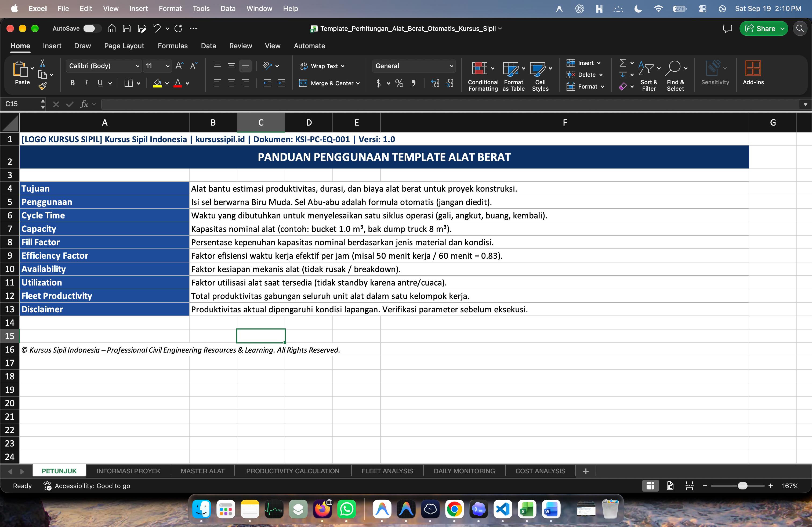This screenshot has width=812, height=527.
Task: Click the Increase Indent icon
Action: 281,83
